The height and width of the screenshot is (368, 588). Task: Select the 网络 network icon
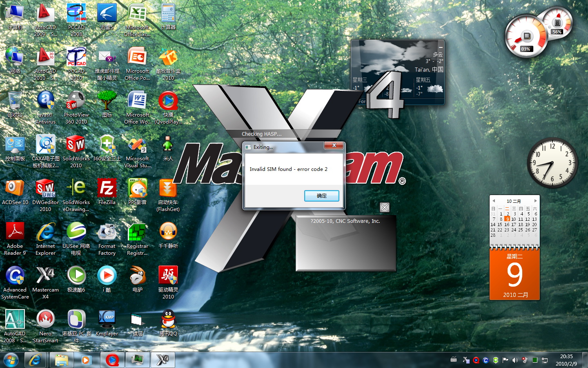[x=15, y=61]
